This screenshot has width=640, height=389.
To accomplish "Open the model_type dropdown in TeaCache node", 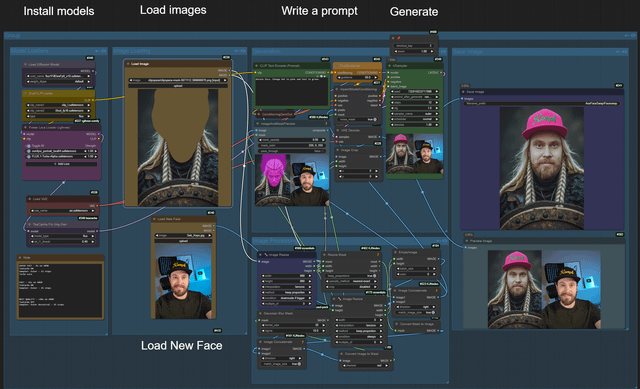I will (x=62, y=236).
